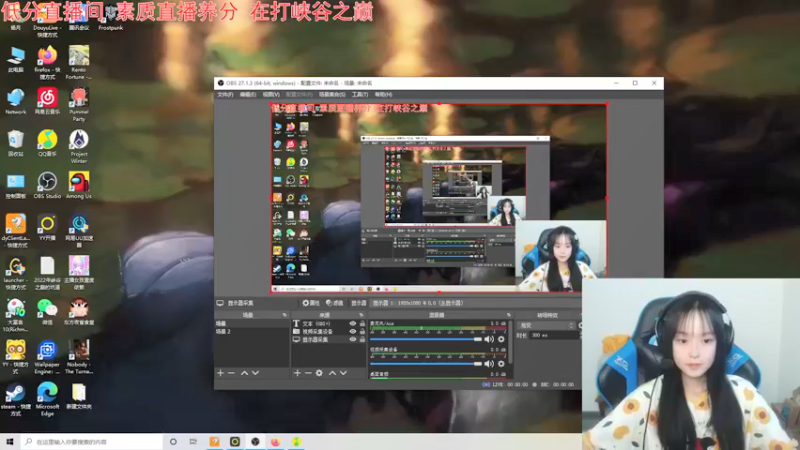Screen dimensions: 800x450
Task: Mute the Mic/Aux audio channel
Action: (489, 339)
